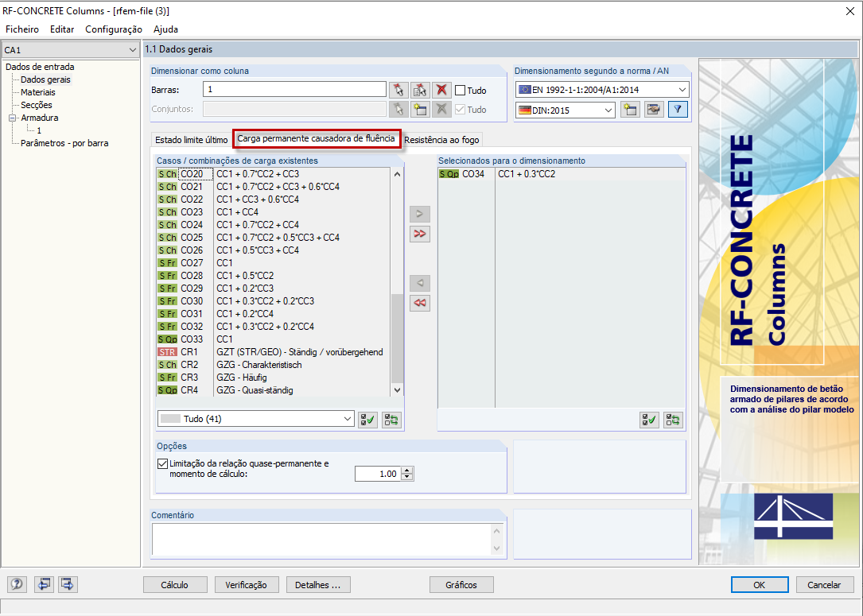Select Carga permanente causadora de fluência tab
The width and height of the screenshot is (863, 616).
click(317, 138)
